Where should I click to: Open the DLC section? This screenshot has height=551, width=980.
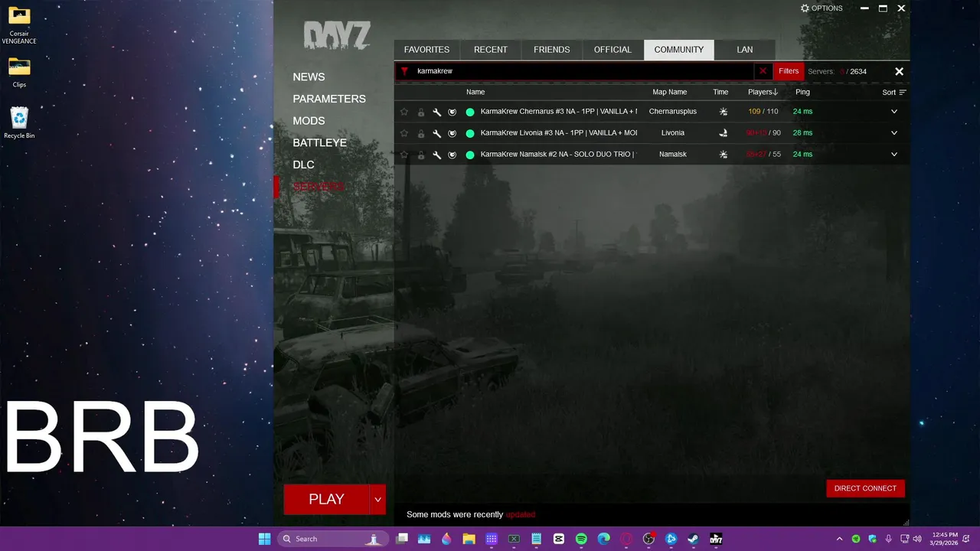coord(303,165)
